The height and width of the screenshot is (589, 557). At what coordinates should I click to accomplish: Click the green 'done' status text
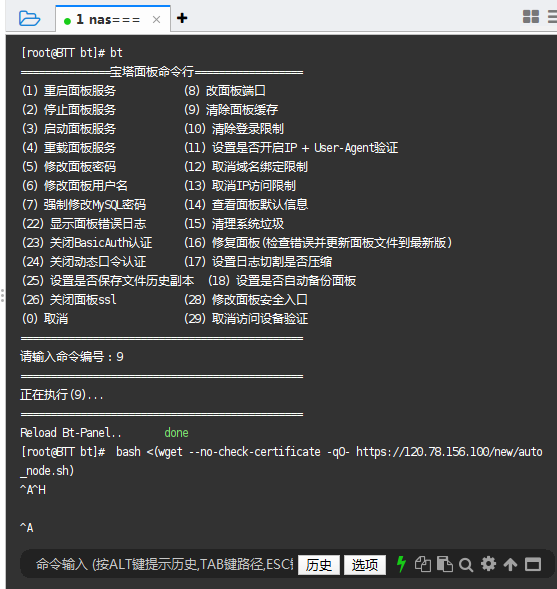pyautogui.click(x=176, y=433)
